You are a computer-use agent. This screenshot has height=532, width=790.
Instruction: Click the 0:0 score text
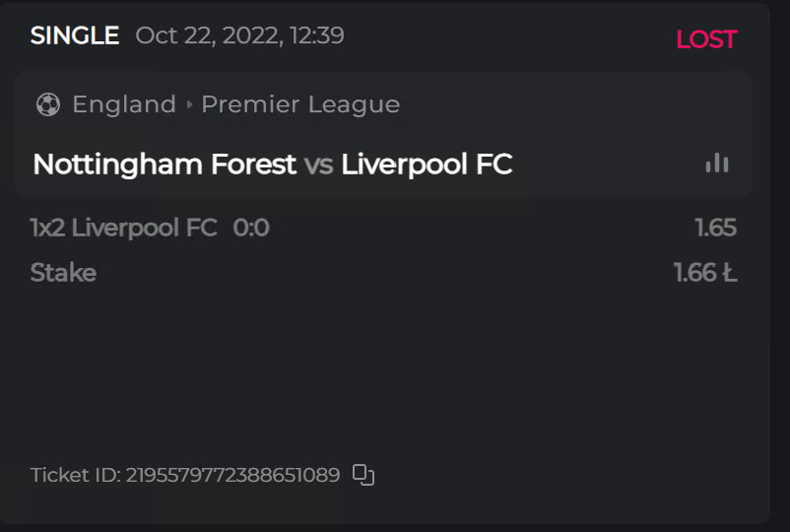[x=251, y=229]
